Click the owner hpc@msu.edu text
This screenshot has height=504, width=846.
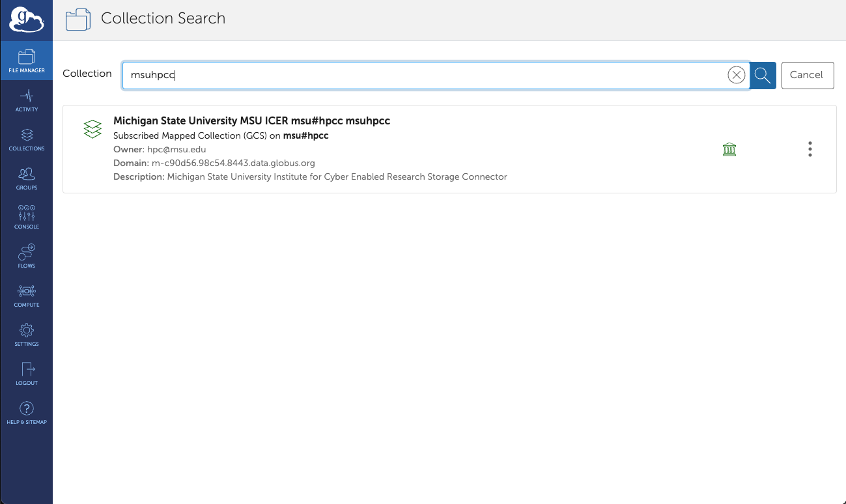click(176, 149)
